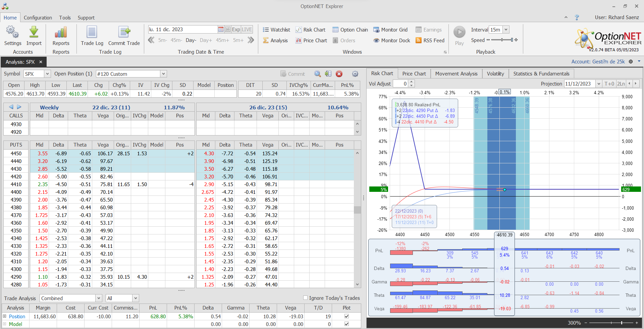Expand the Interval 15m dropdown

tap(506, 30)
